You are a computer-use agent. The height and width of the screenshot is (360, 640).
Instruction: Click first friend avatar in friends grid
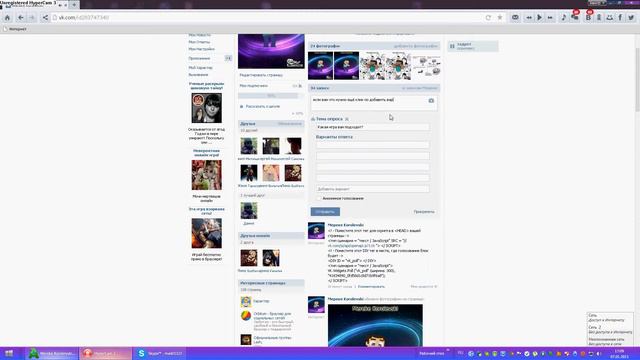tap(249, 146)
